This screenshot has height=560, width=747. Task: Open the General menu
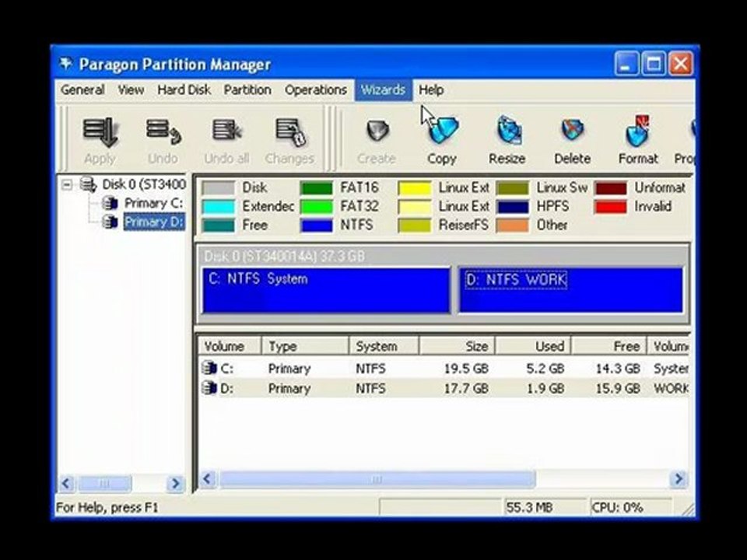83,90
